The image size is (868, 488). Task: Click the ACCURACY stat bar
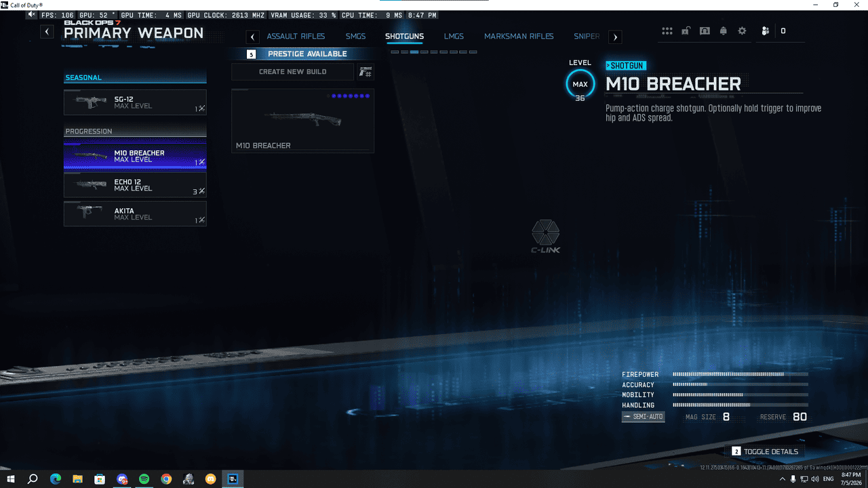[740, 384]
